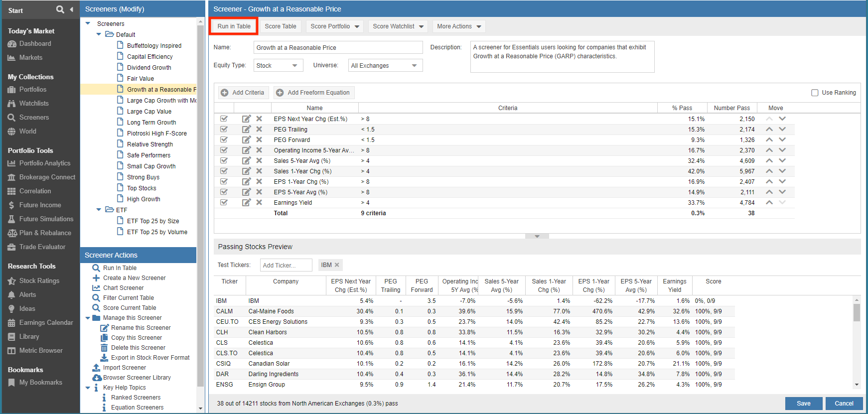Open the Earnings Calendar icon
Viewport: 868px width, 414px height.
pyautogui.click(x=12, y=323)
